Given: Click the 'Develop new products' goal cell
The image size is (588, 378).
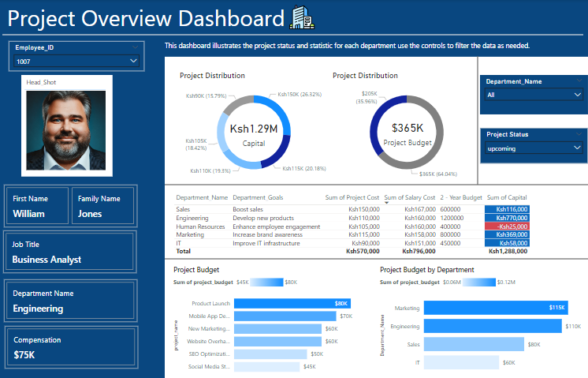Looking at the screenshot, I should (263, 218).
